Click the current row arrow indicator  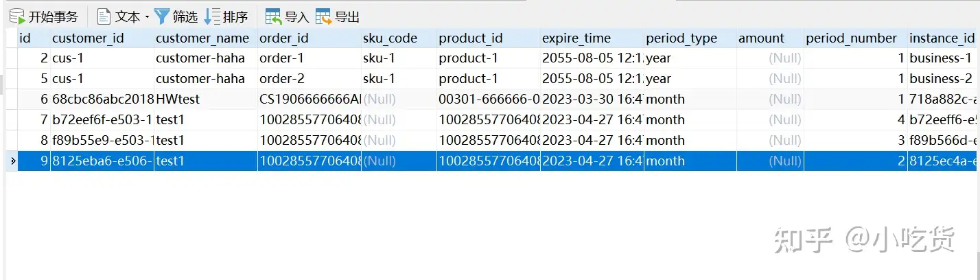coord(12,161)
